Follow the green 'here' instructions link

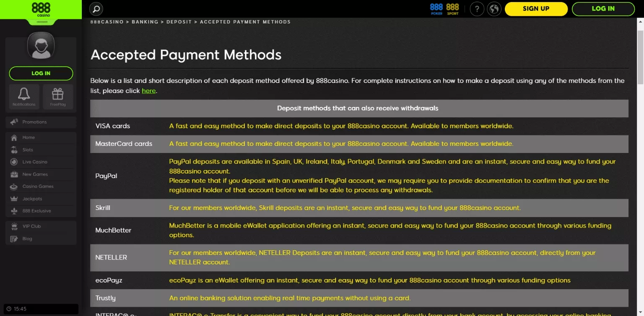tap(148, 91)
